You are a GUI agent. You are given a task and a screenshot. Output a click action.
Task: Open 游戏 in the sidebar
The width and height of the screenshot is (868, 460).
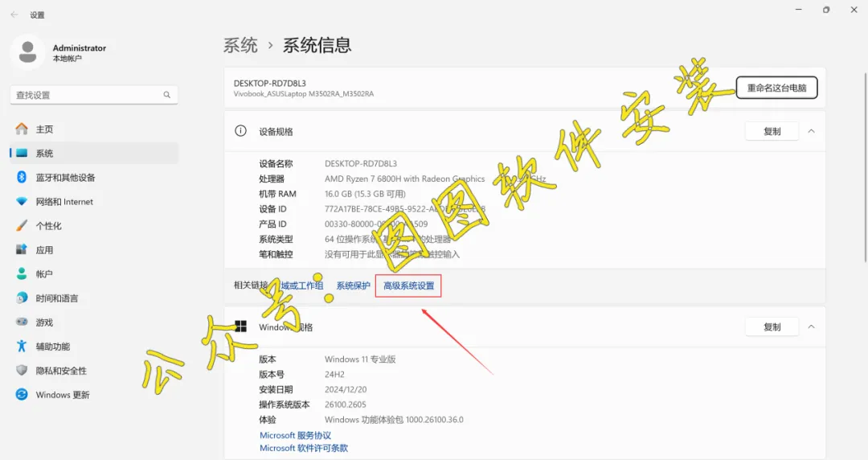pos(94,322)
